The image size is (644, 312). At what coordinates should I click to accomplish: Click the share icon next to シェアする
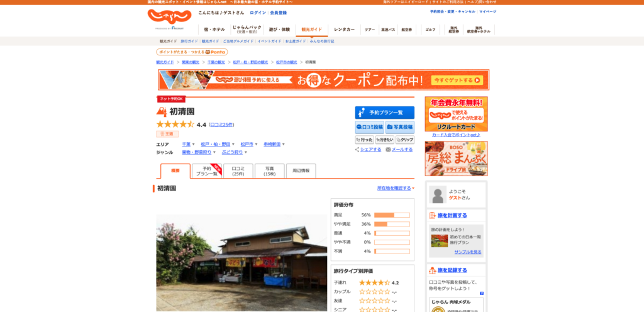(357, 150)
